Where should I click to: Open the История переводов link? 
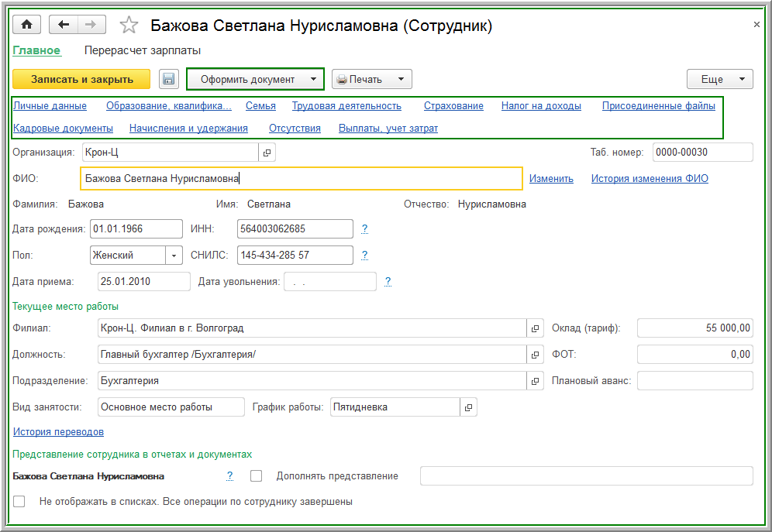coord(58,432)
